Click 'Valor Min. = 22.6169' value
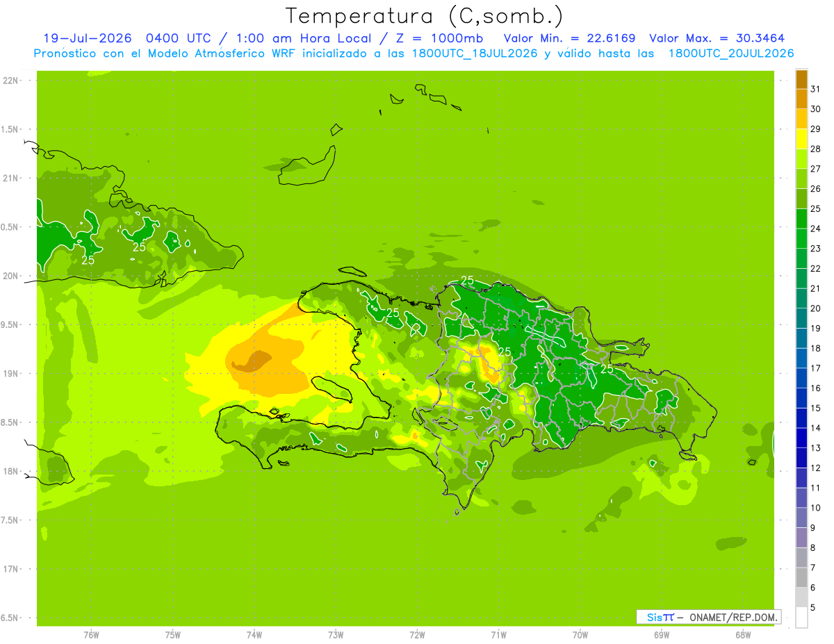Image resolution: width=834 pixels, height=644 pixels. click(x=569, y=38)
